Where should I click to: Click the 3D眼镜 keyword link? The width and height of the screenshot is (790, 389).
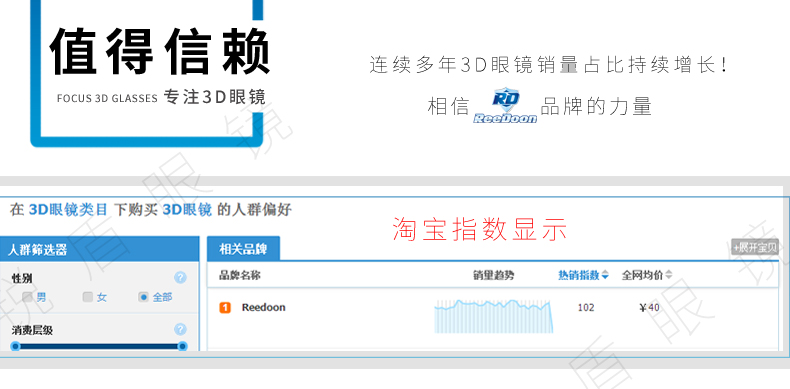pyautogui.click(x=187, y=210)
